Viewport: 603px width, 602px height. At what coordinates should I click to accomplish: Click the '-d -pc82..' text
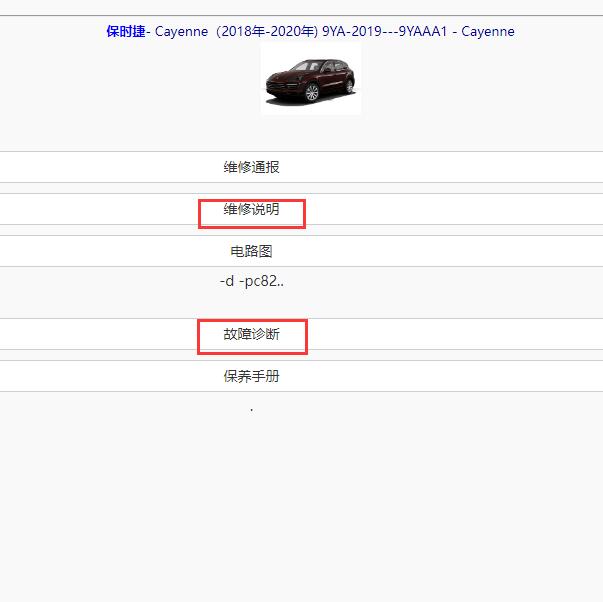click(x=252, y=281)
